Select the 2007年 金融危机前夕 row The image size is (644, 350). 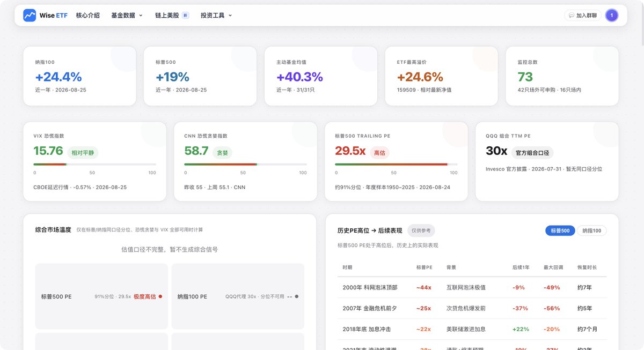472,308
